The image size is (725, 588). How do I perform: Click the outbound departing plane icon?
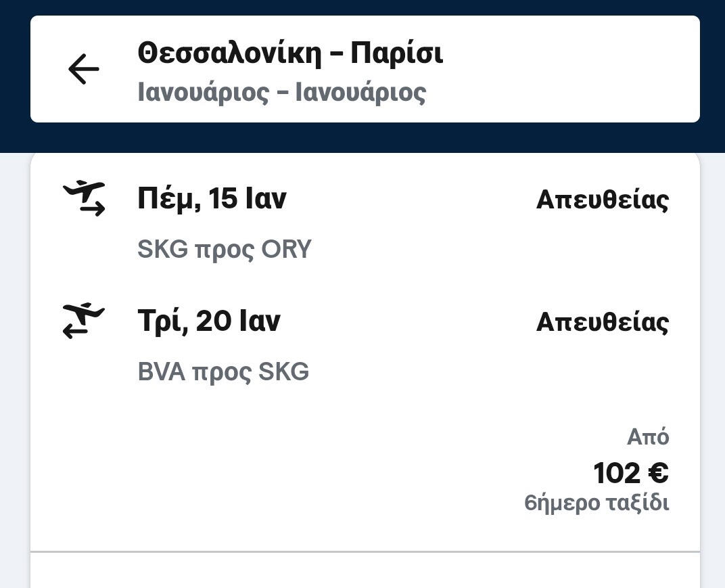coord(85,198)
